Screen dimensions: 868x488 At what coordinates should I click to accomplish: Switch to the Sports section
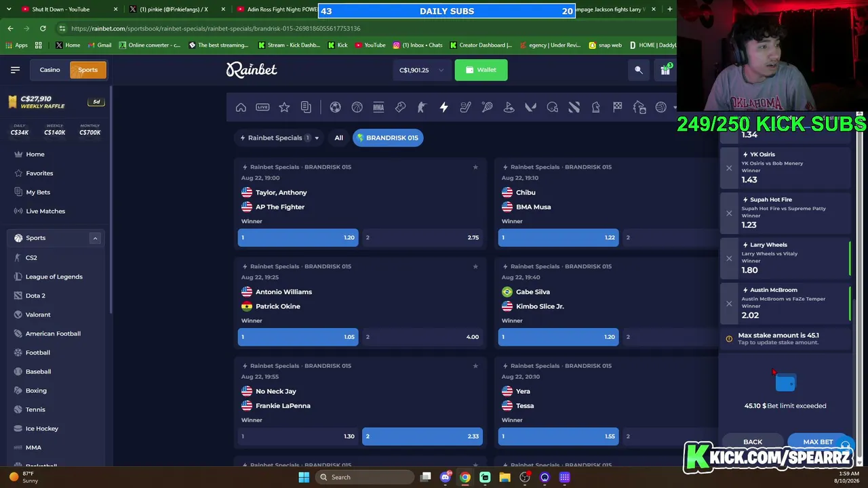point(87,70)
